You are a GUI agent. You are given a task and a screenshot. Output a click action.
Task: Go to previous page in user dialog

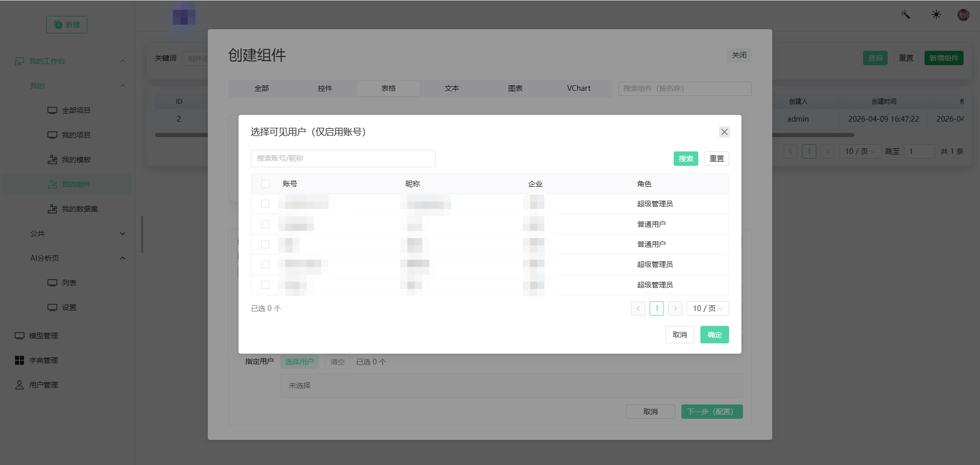(638, 308)
